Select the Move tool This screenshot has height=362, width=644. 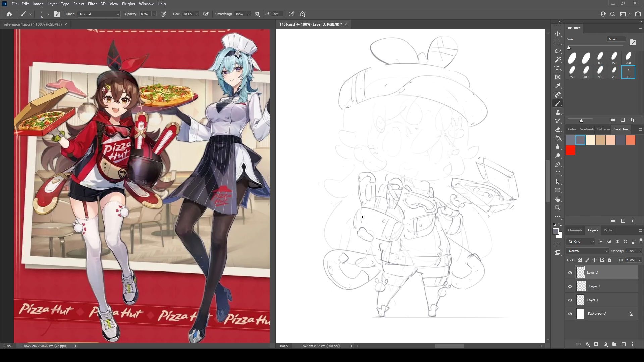click(x=558, y=34)
